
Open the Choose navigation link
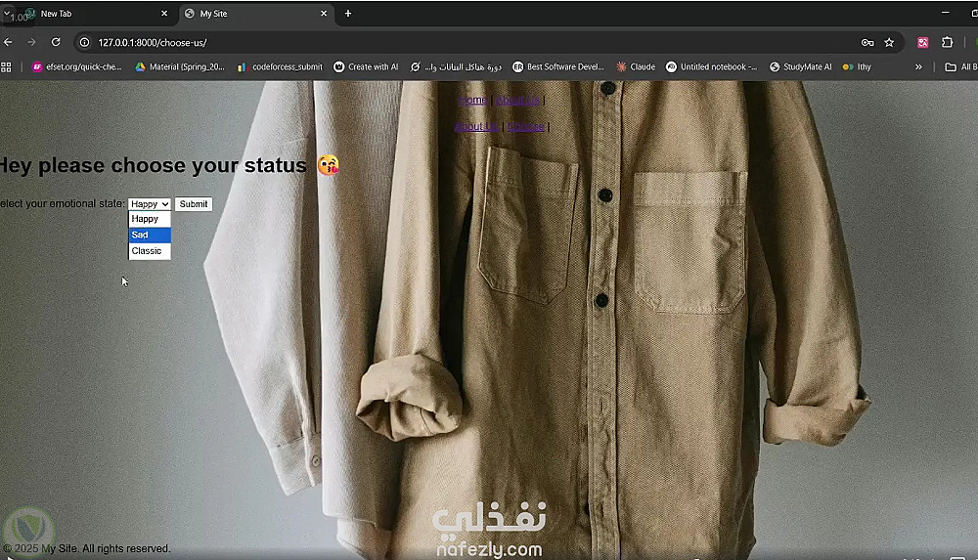click(525, 127)
